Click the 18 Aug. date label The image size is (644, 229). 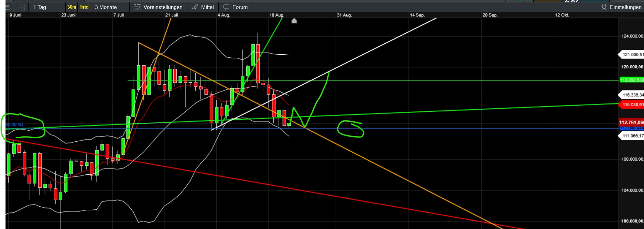[277, 15]
